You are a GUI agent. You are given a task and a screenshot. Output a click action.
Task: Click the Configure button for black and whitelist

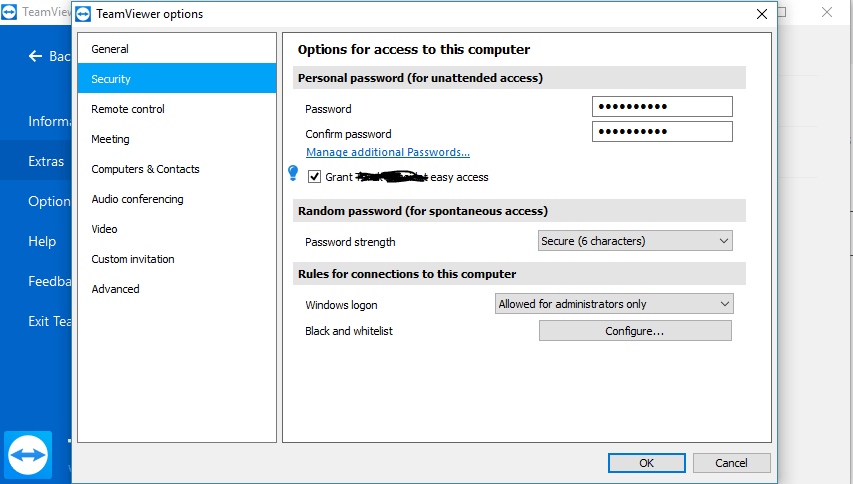pyautogui.click(x=635, y=331)
